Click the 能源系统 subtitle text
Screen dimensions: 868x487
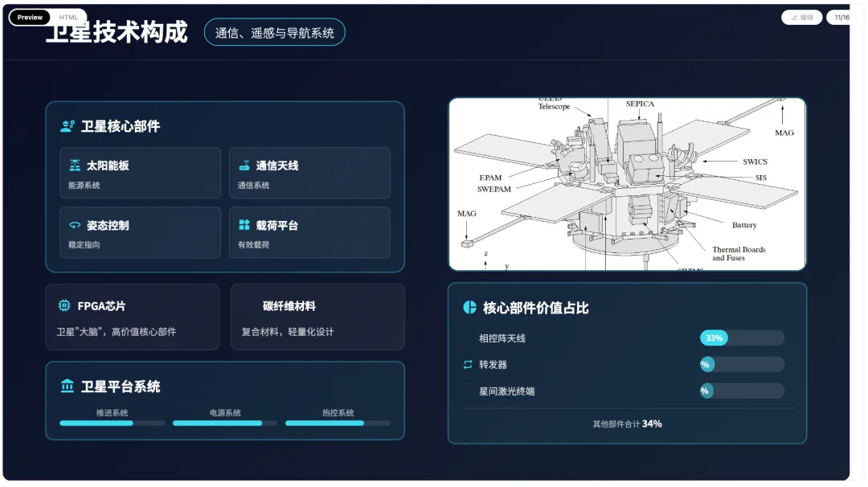84,186
